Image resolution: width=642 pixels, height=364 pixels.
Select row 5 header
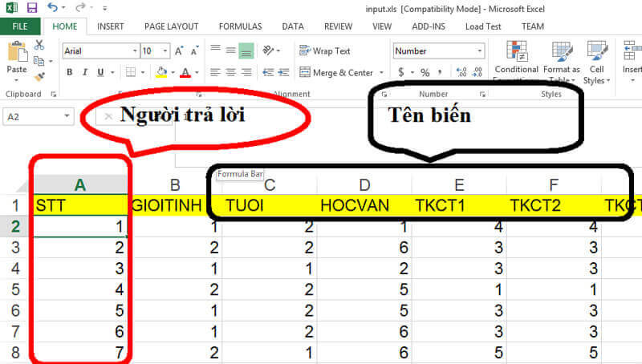[x=15, y=289]
